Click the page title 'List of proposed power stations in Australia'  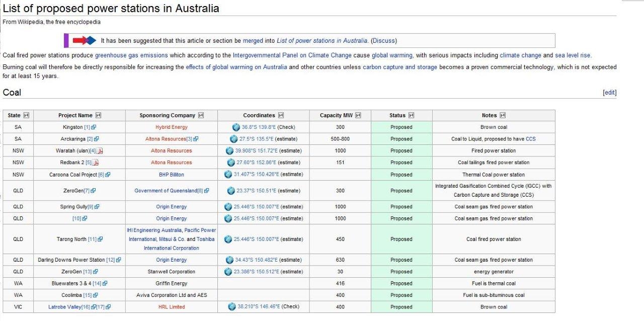pos(111,9)
